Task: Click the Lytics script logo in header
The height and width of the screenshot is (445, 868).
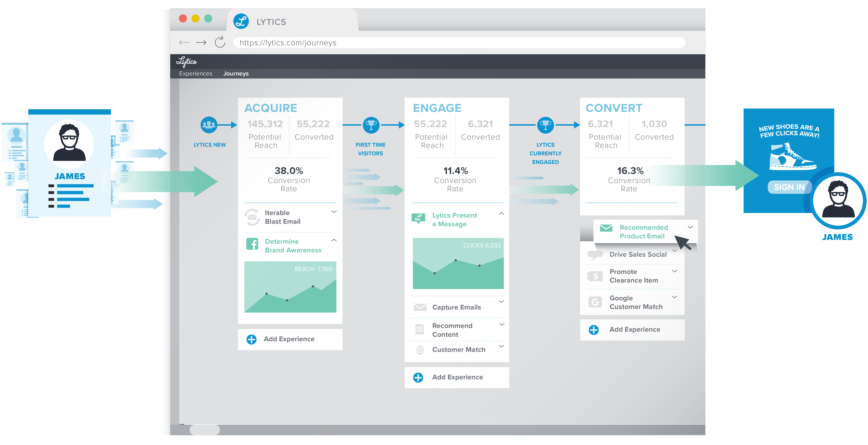Action: (186, 62)
